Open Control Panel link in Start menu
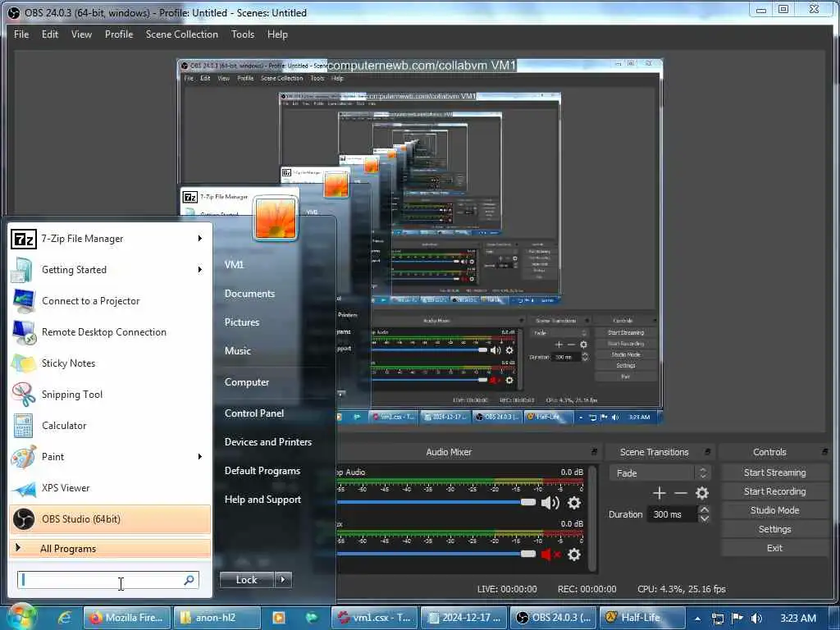Screen dimensions: 840x630 tap(254, 413)
